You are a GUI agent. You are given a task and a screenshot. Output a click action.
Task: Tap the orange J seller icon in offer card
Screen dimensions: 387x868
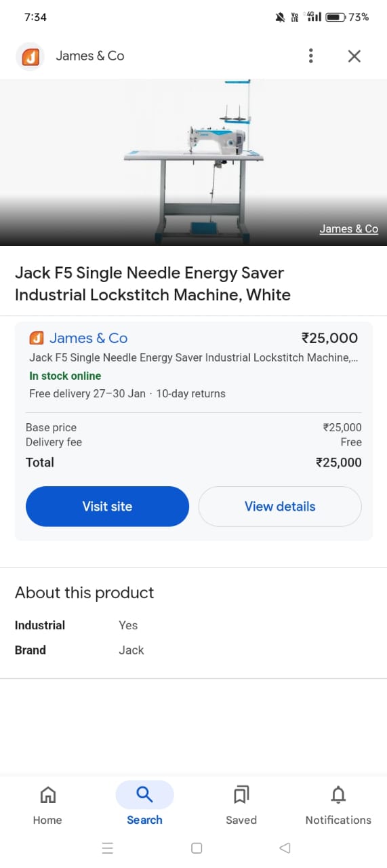tap(37, 338)
